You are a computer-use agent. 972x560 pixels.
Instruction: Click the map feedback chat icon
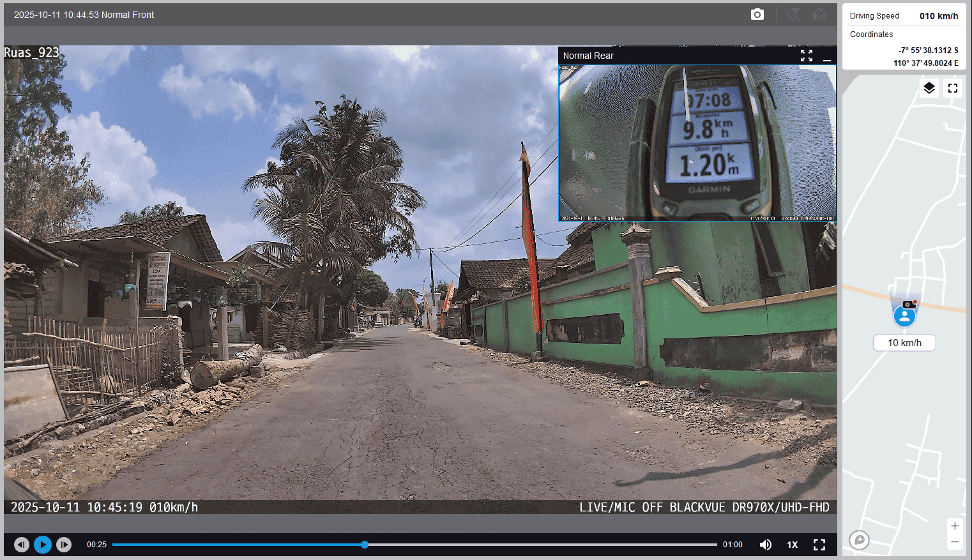pos(860,540)
